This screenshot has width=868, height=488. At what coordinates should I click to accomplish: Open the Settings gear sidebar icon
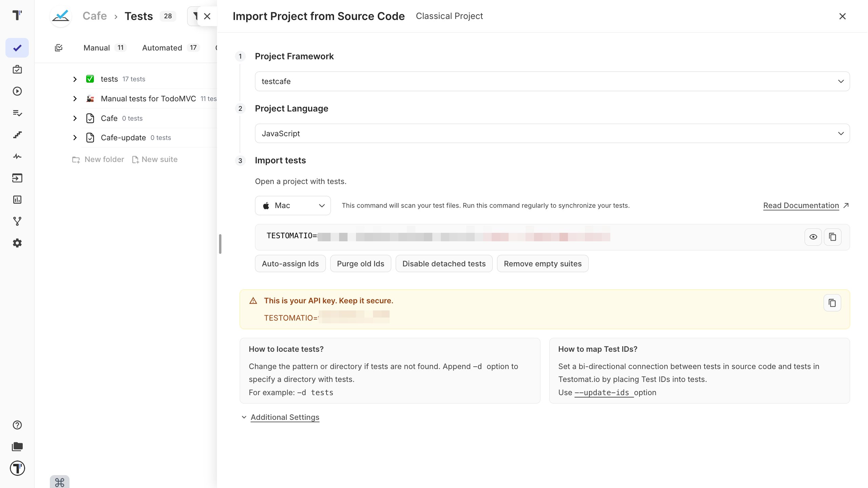tap(17, 243)
